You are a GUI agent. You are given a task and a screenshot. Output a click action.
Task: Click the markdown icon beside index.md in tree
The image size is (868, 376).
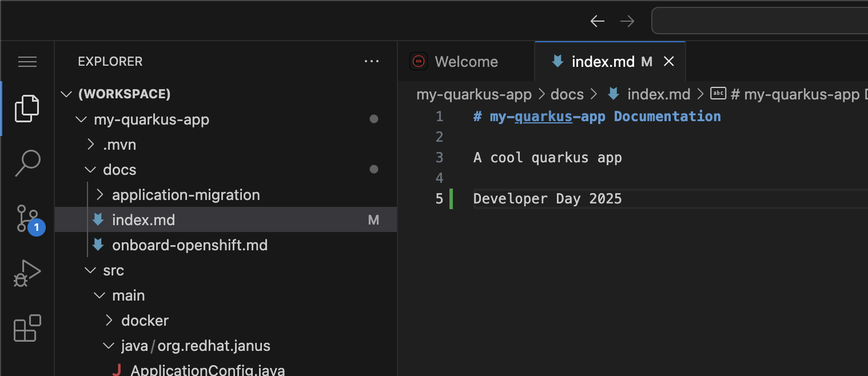coord(98,220)
